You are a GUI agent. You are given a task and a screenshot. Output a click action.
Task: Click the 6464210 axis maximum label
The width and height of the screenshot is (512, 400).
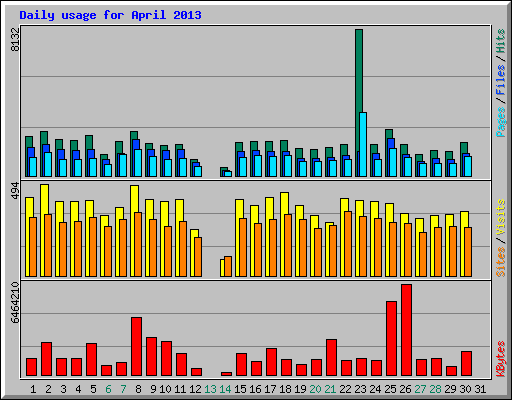click(15, 303)
